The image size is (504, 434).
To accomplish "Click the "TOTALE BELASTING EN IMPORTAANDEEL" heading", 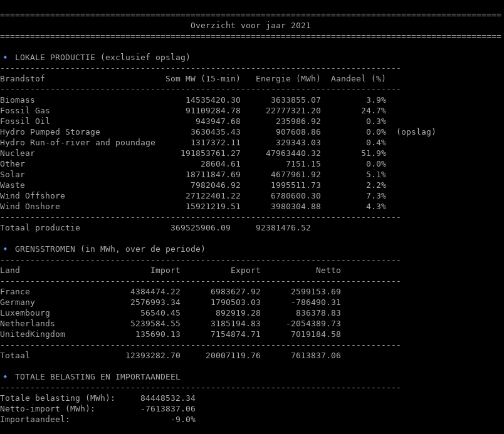I will (97, 377).
